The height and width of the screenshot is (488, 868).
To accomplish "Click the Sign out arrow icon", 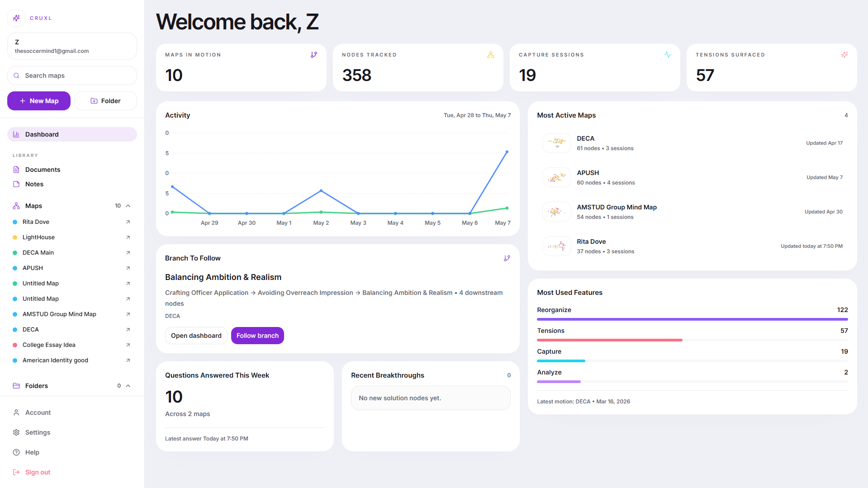I will pyautogui.click(x=16, y=472).
